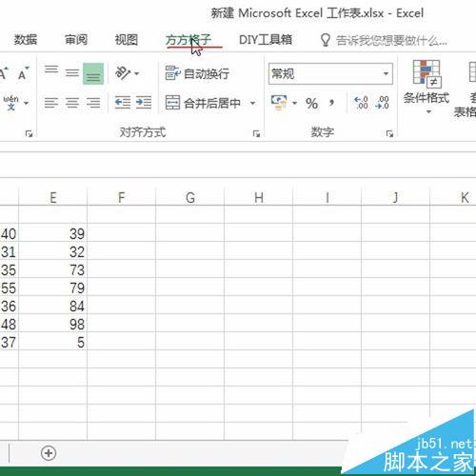
Task: Align text right
Action: coord(93,103)
